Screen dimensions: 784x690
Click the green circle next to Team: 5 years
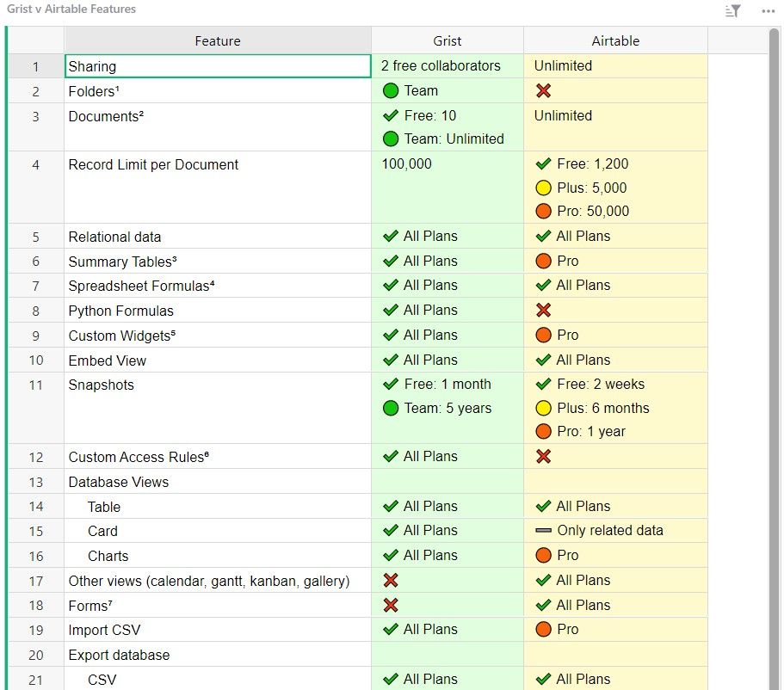point(391,408)
